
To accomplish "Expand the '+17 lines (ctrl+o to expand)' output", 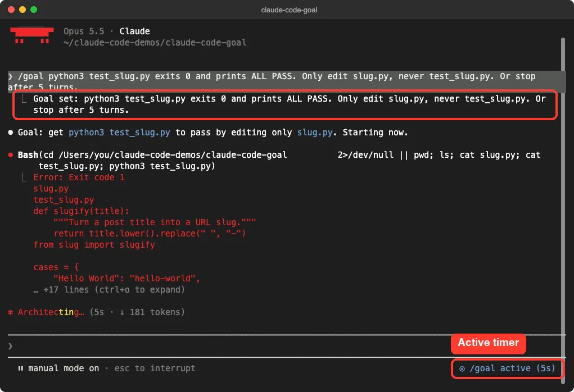I will tap(109, 290).
